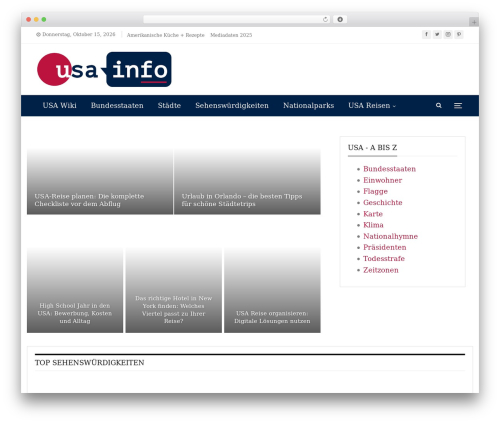500x423 pixels.
Task: Click the Top Sehenswürdigkeiten heading
Action: click(x=89, y=363)
